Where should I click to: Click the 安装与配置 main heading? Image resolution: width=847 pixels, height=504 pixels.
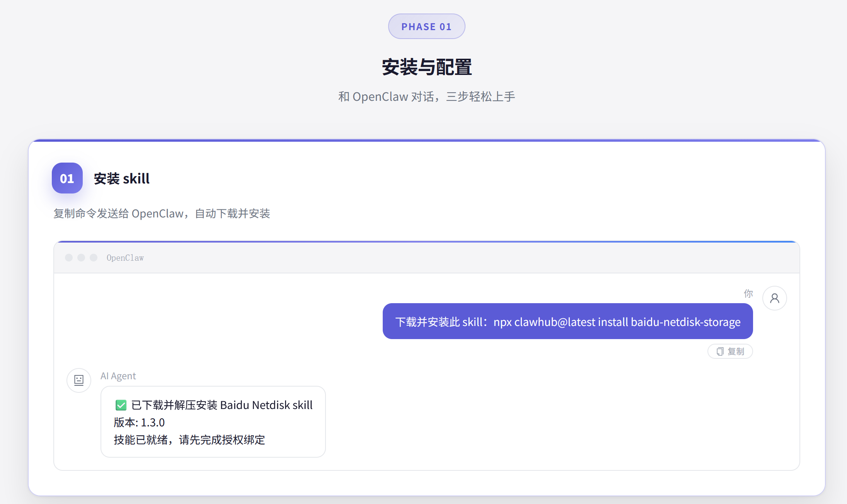point(426,67)
